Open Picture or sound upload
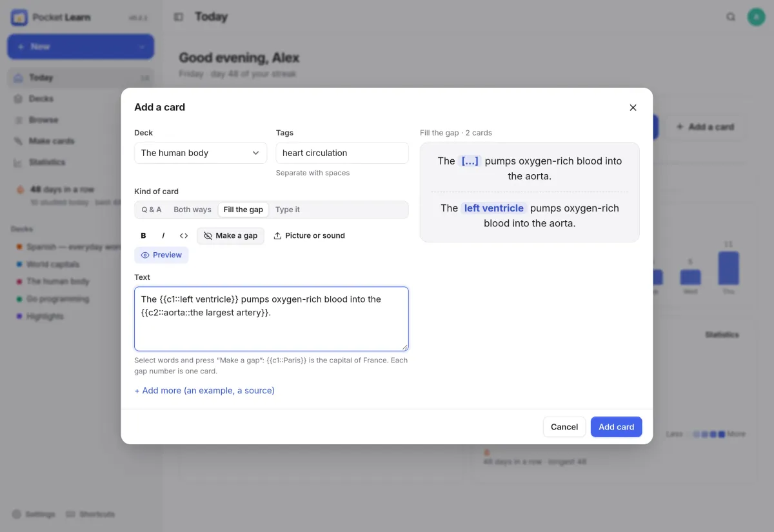 309,236
